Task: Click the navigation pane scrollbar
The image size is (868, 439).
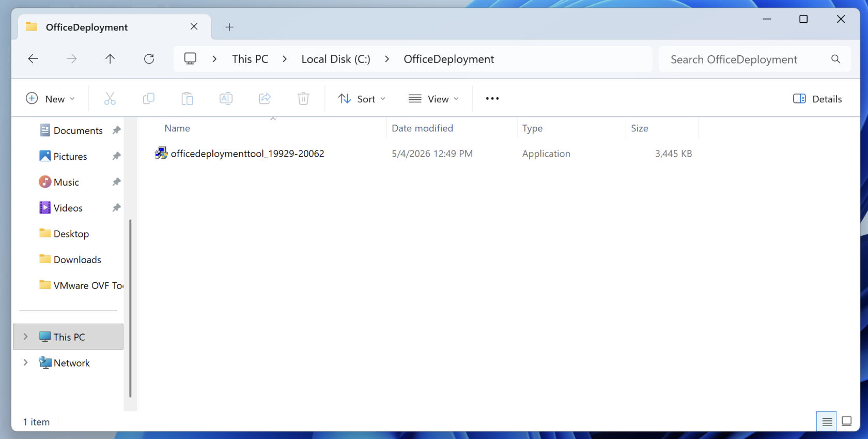Action: click(x=130, y=308)
